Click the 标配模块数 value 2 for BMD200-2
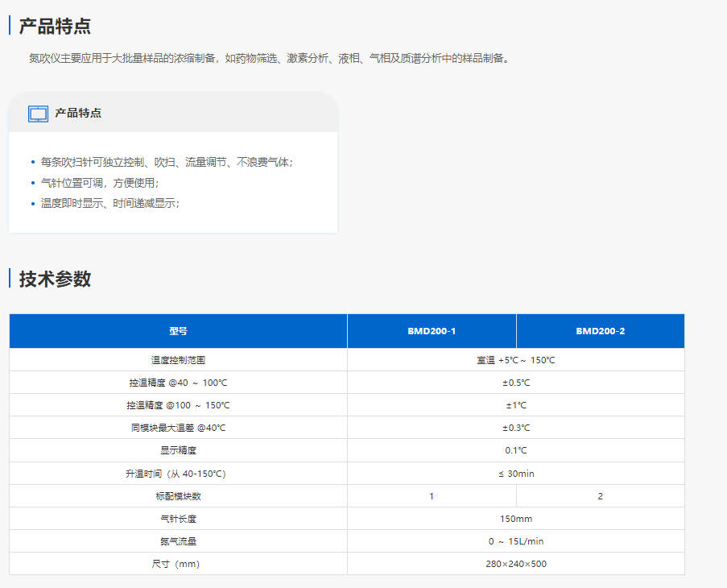Image resolution: width=727 pixels, height=588 pixels. 600,496
